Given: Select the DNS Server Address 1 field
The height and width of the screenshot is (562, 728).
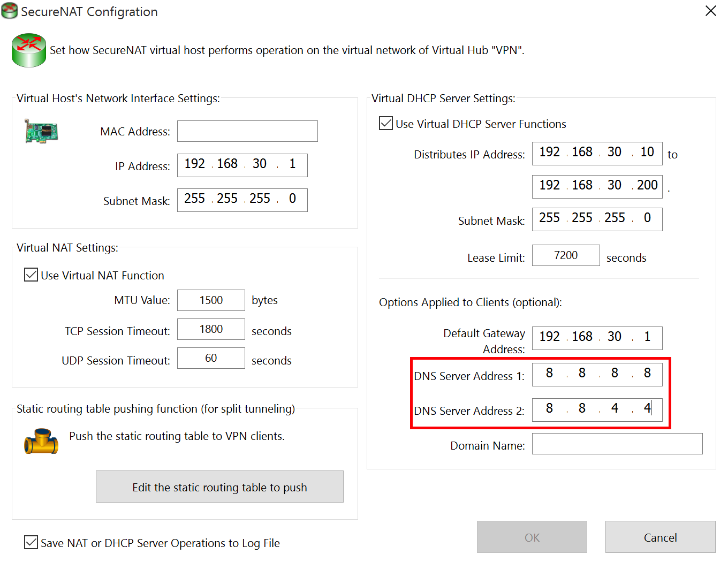Looking at the screenshot, I should [597, 374].
